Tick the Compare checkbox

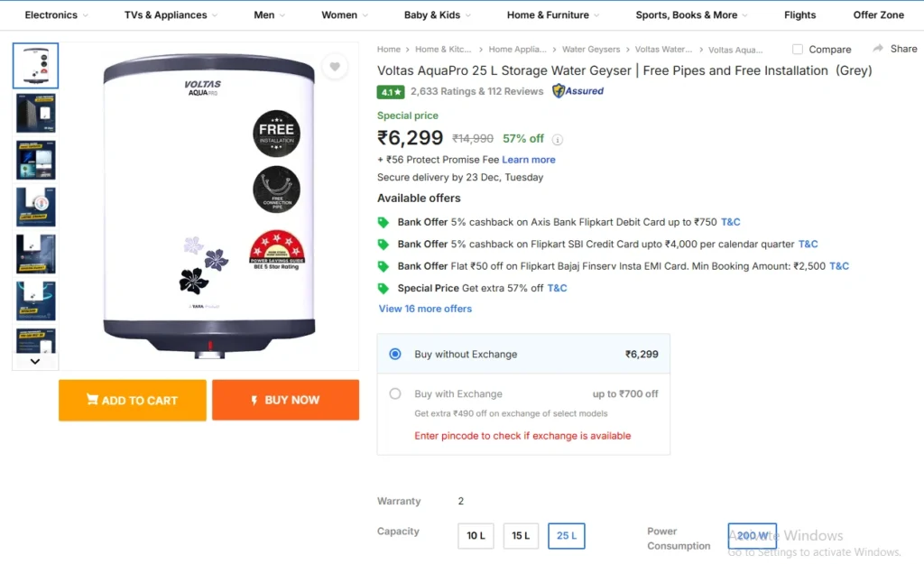pyautogui.click(x=798, y=50)
